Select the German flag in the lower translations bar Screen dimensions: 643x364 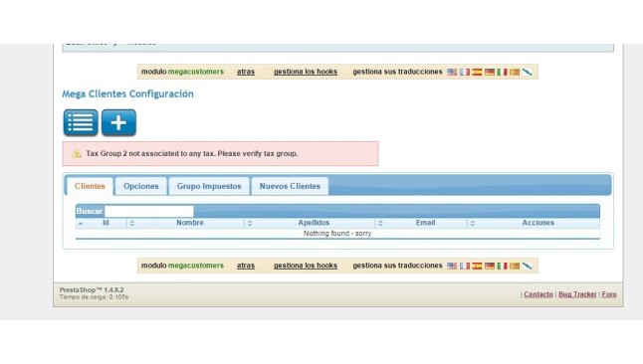point(490,266)
